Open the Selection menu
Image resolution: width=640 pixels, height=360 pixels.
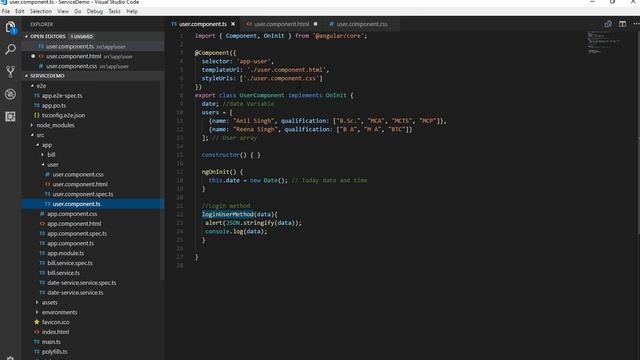41,11
